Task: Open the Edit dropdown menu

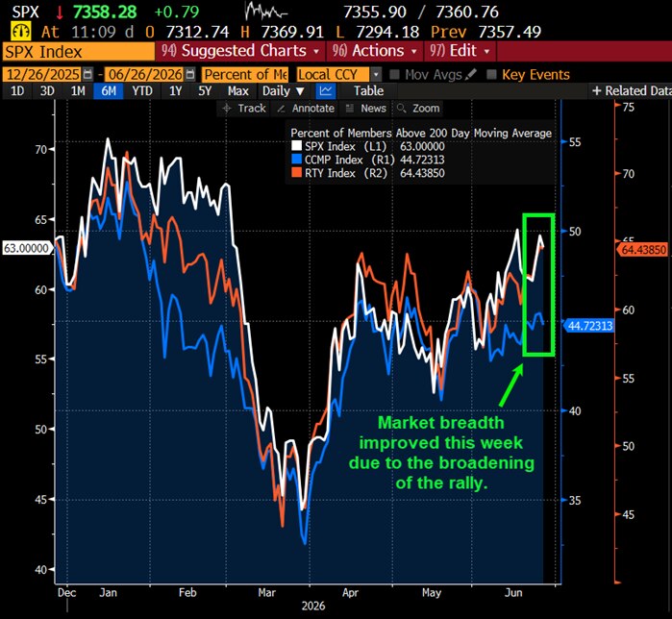Action: (x=460, y=51)
